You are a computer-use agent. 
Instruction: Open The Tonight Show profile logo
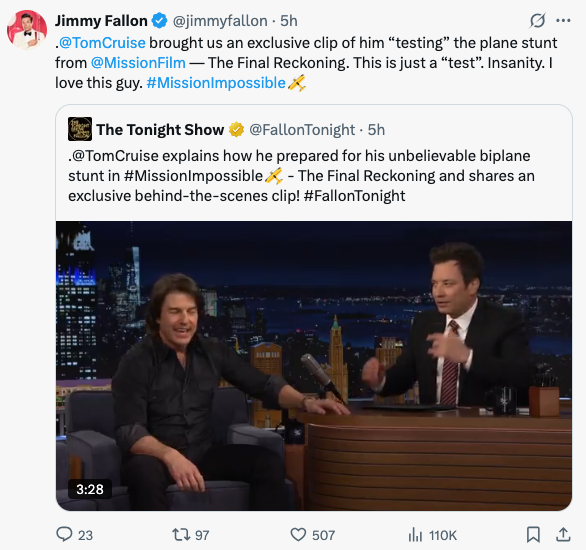[x=80, y=129]
